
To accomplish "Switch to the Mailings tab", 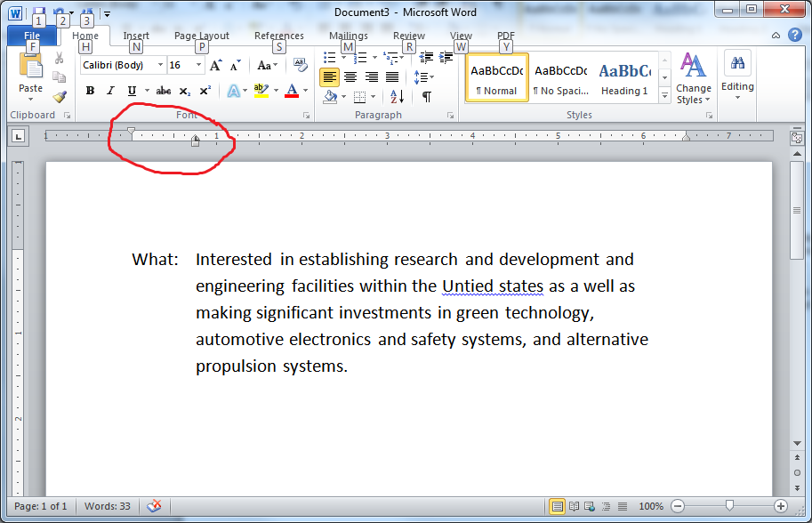I will [349, 36].
